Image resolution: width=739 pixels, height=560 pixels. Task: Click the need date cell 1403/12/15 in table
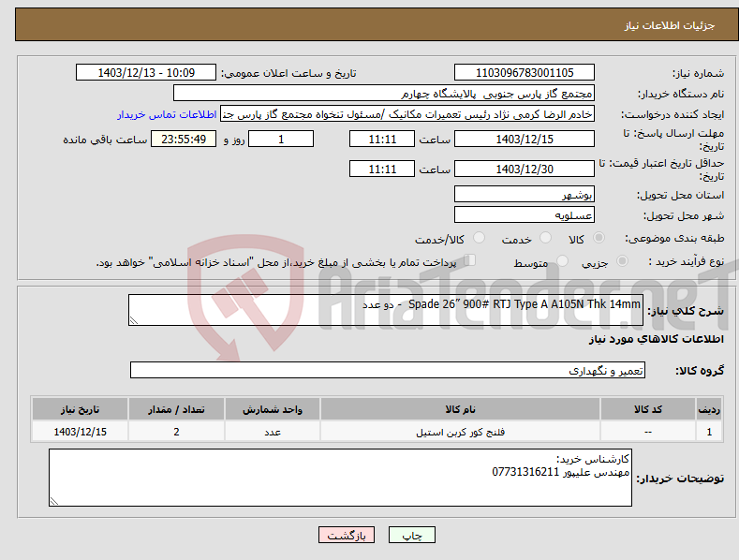tap(81, 432)
